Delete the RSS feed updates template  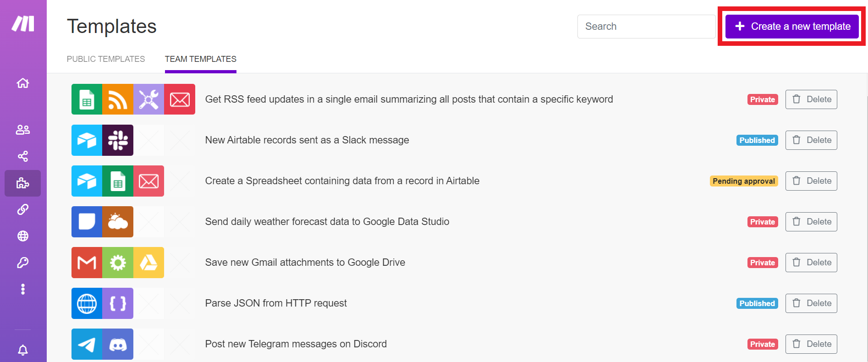pyautogui.click(x=811, y=99)
